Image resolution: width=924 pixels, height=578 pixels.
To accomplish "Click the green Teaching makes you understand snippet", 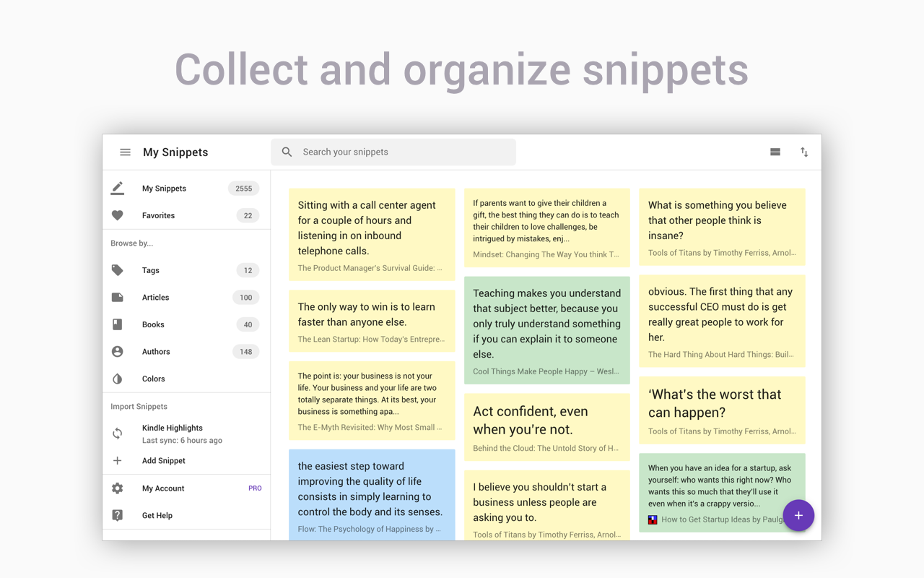I will pos(546,323).
